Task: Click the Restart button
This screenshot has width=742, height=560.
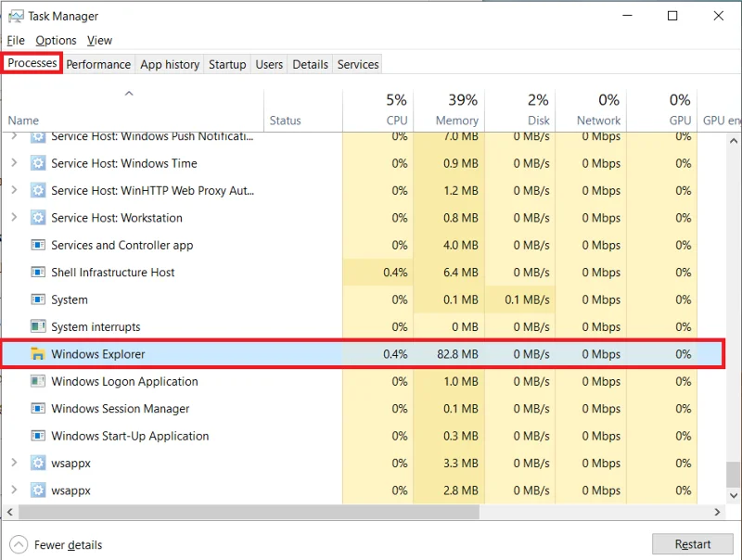Action: tap(692, 544)
